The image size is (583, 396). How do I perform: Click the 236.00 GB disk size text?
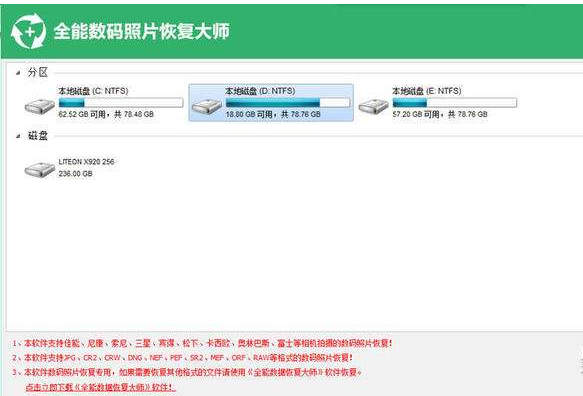coord(75,174)
